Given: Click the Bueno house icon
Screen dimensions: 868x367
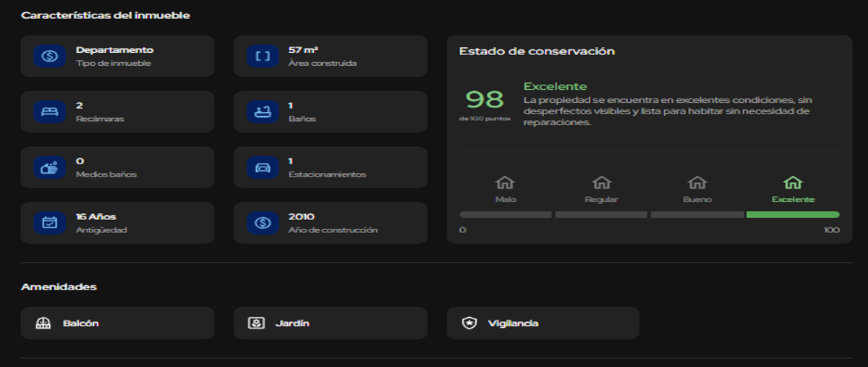Looking at the screenshot, I should [697, 182].
